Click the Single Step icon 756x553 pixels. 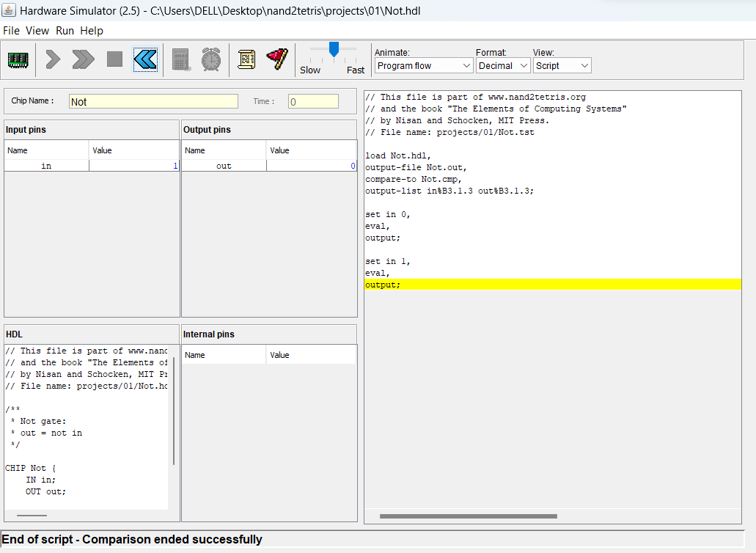pyautogui.click(x=51, y=59)
